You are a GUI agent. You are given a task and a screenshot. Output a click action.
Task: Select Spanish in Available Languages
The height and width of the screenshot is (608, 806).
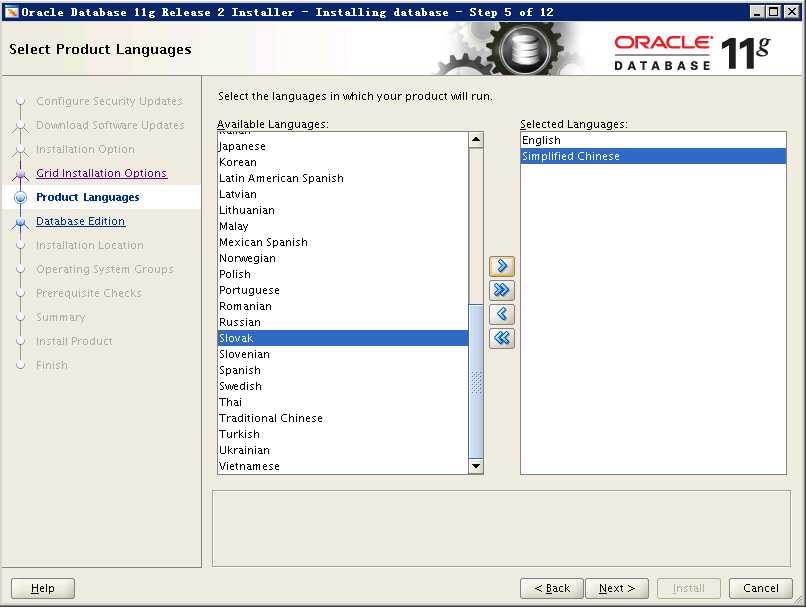point(343,370)
